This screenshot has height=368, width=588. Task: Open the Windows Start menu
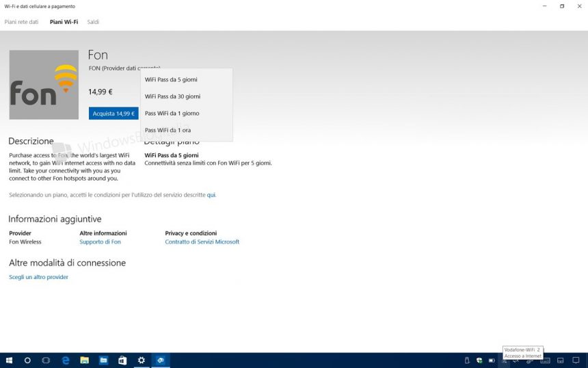[9, 360]
